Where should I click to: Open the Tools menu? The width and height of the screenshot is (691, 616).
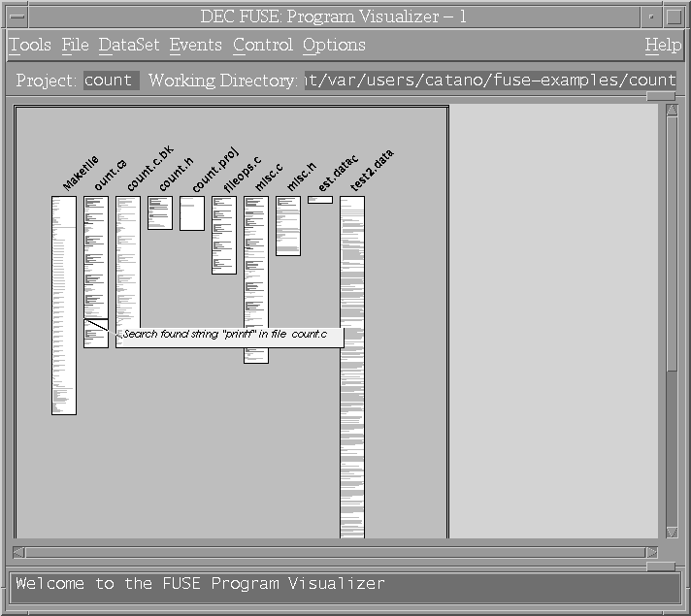[x=30, y=45]
